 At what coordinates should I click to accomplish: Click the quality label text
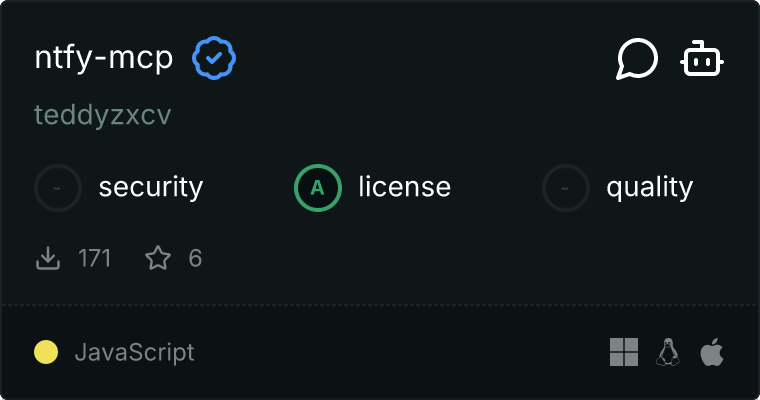point(649,187)
